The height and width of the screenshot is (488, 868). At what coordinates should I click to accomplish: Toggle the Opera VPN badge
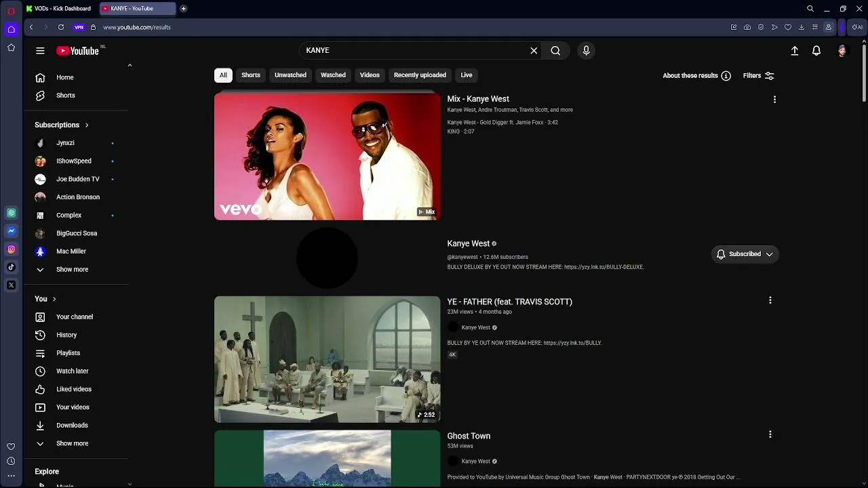tap(79, 27)
